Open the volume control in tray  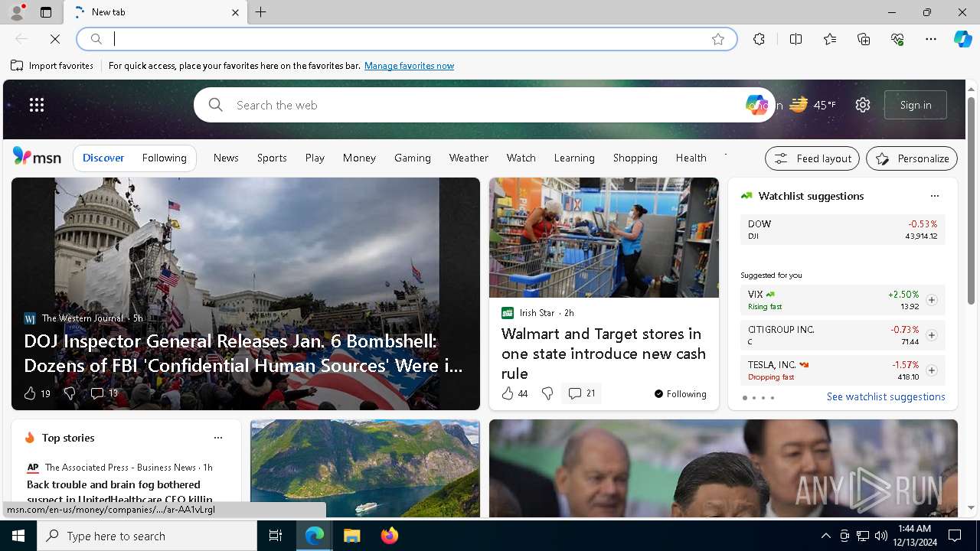[881, 536]
